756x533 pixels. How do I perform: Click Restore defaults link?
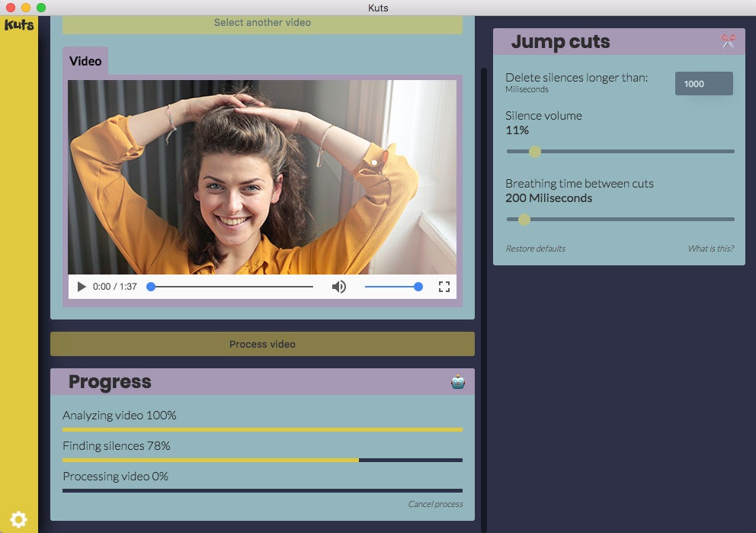tap(535, 249)
